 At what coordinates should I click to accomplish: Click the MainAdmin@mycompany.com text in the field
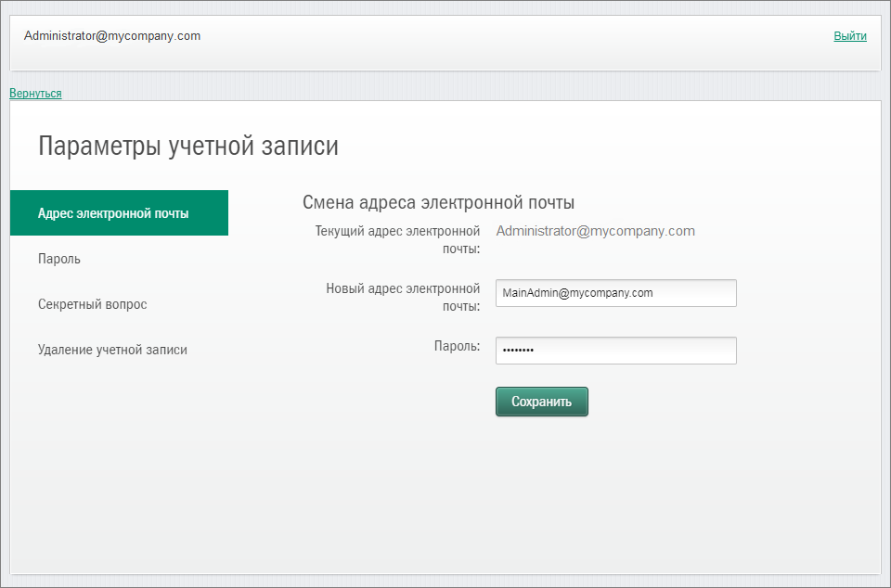(x=577, y=293)
